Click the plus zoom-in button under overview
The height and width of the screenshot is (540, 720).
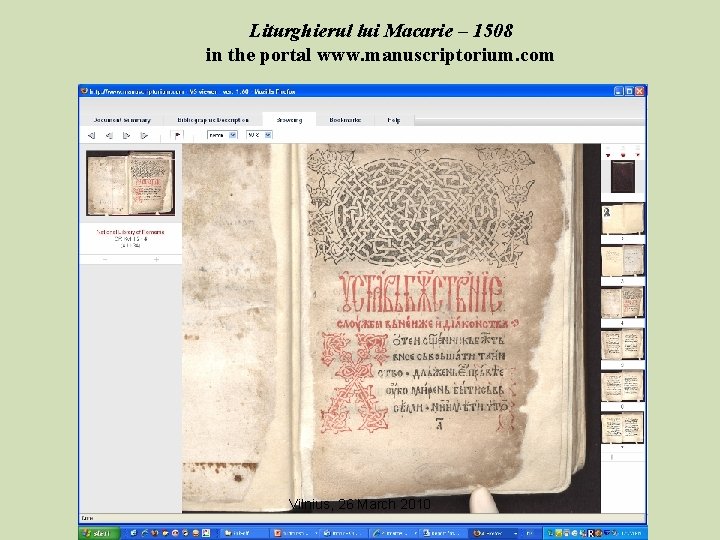point(156,259)
